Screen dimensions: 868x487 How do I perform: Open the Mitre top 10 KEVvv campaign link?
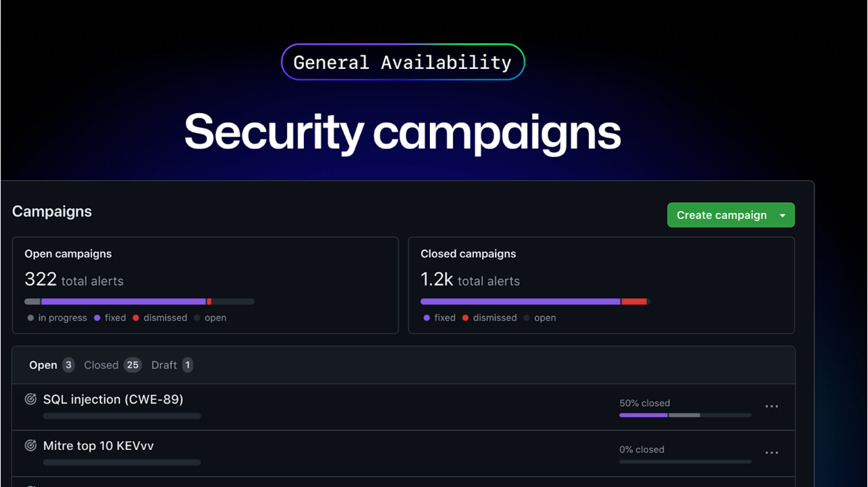[98, 446]
